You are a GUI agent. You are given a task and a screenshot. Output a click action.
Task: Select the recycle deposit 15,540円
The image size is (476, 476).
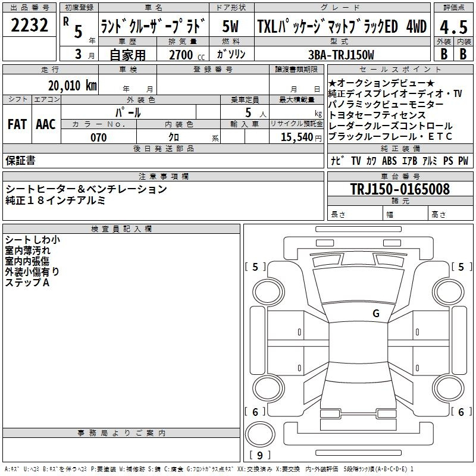pyautogui.click(x=301, y=137)
